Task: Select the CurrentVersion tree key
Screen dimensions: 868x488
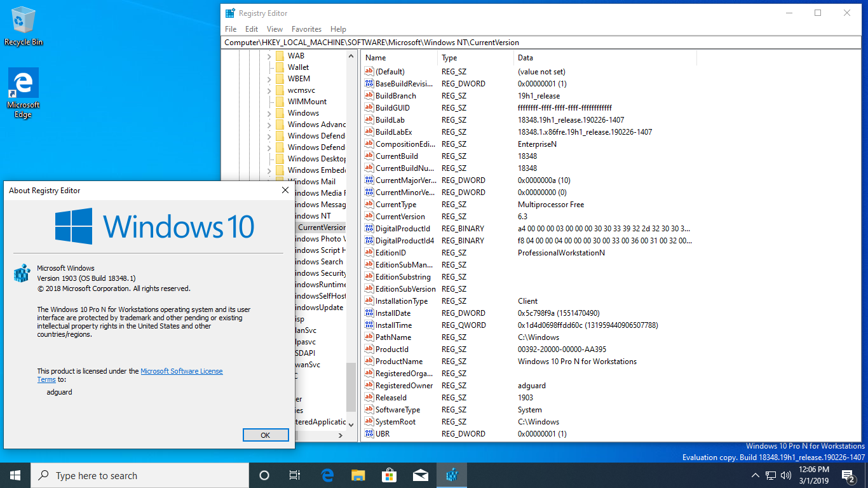Action: [x=321, y=227]
